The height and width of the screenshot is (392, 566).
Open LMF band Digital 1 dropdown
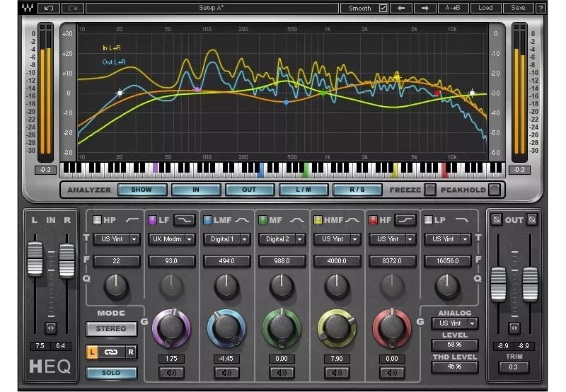(x=227, y=239)
